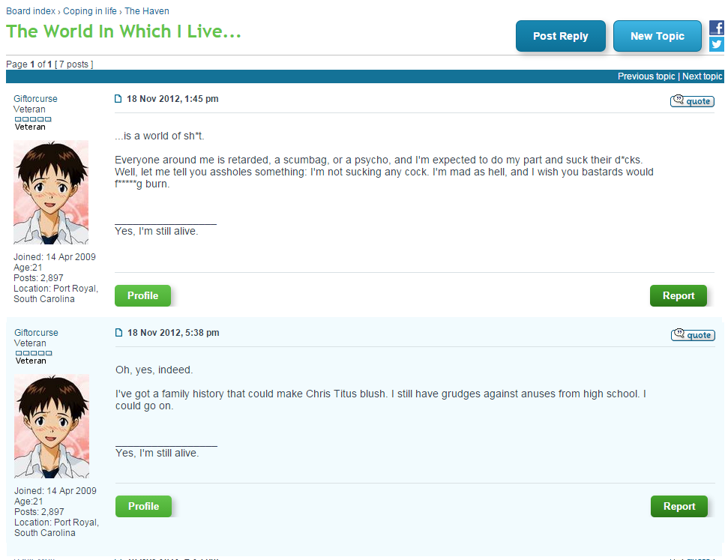The image size is (728, 560).
Task: Go to Board index breadcrumb
Action: click(31, 11)
